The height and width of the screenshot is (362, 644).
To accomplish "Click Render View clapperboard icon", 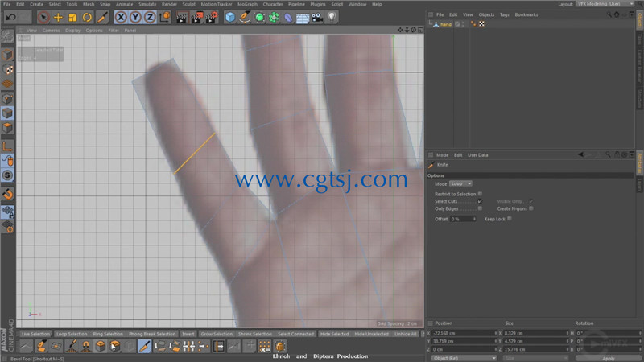I will coord(182,17).
